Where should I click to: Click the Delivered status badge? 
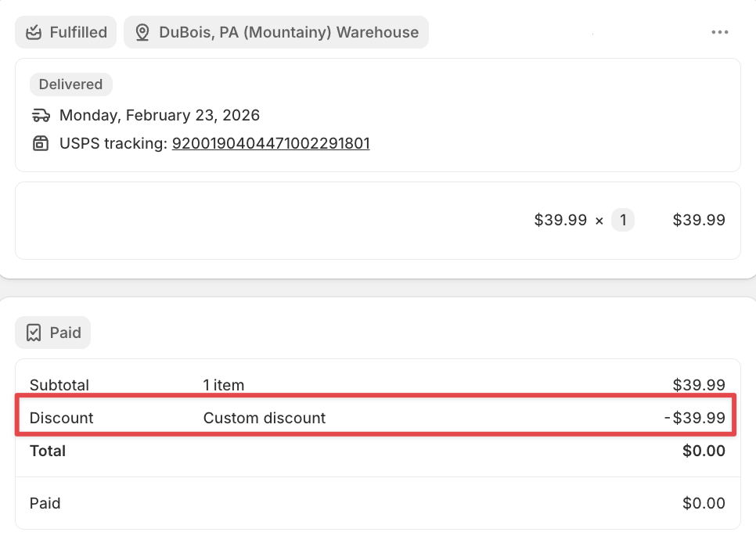(71, 85)
